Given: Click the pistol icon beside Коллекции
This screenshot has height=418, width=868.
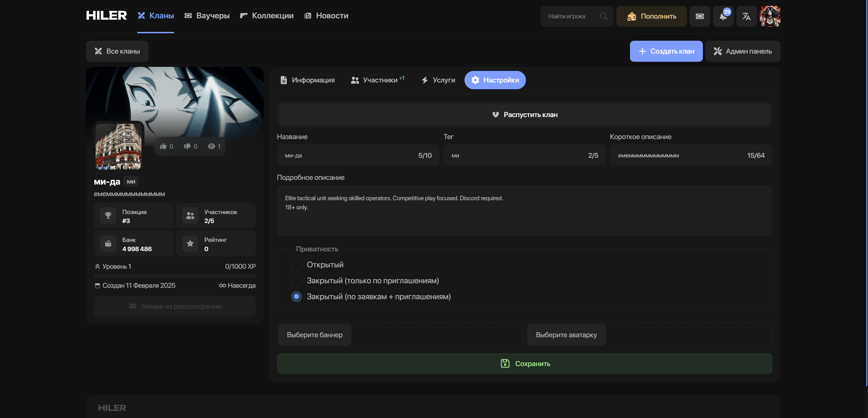Looking at the screenshot, I should (x=243, y=16).
